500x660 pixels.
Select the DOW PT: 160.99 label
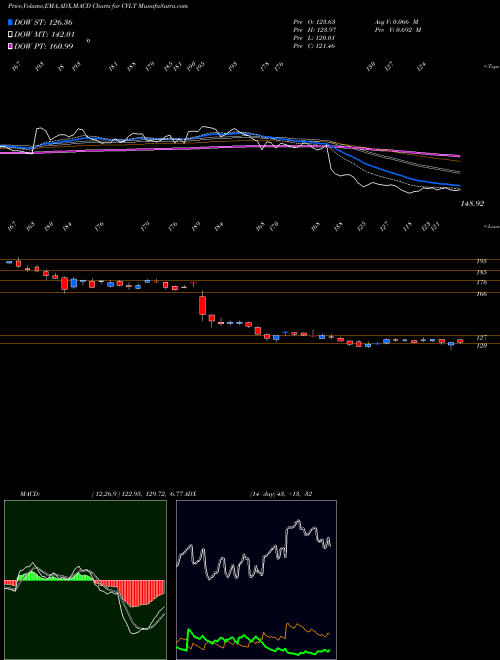(x=44, y=46)
